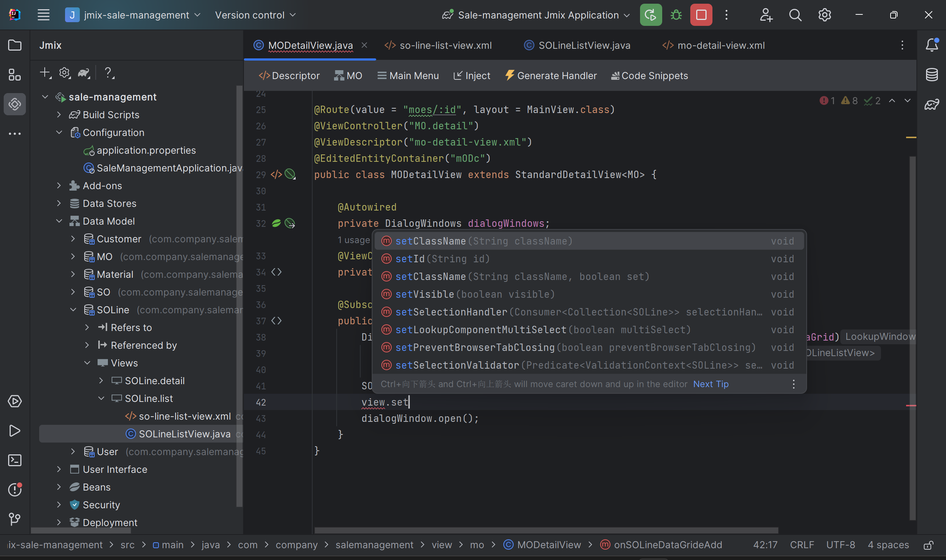Open the Git tool window icon

tap(15, 519)
